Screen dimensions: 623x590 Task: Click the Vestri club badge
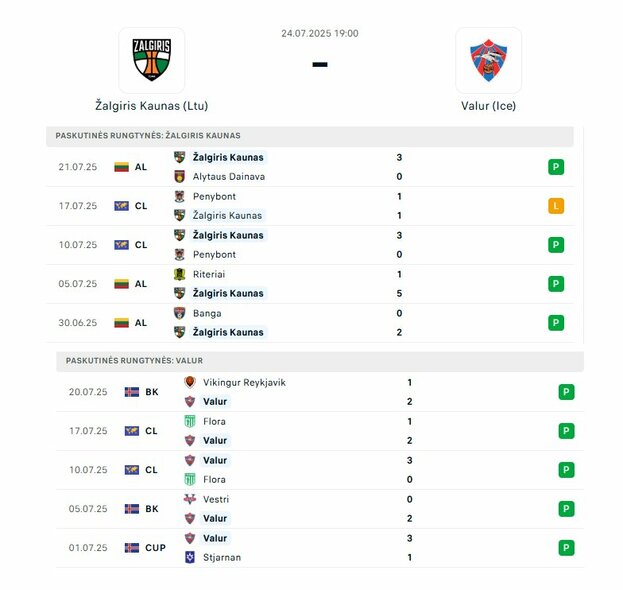[190, 499]
